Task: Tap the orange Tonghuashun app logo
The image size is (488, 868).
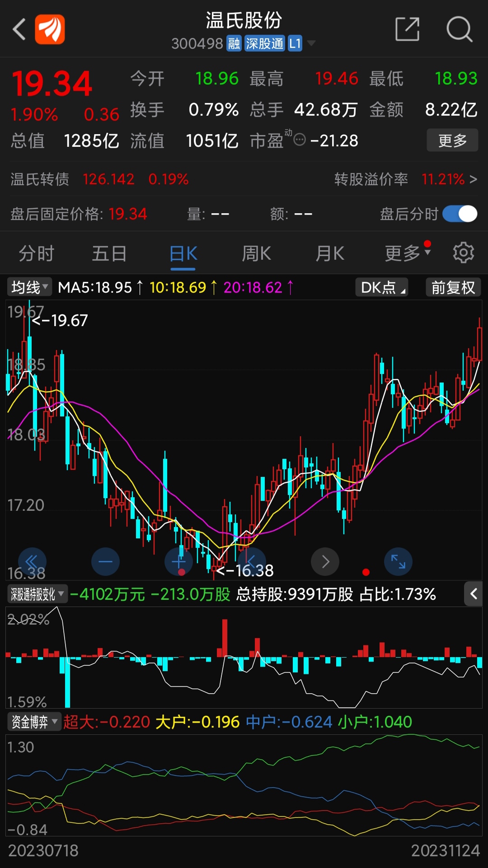Action: coord(50,29)
